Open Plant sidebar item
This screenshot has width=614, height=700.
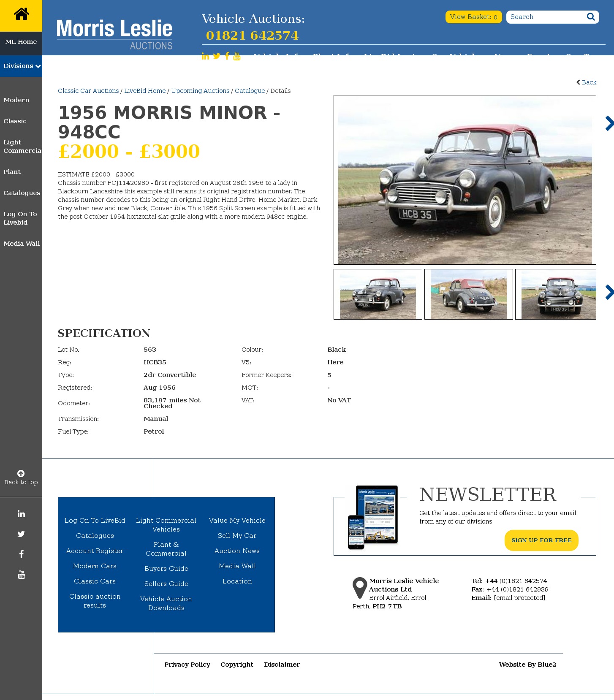[x=12, y=172]
